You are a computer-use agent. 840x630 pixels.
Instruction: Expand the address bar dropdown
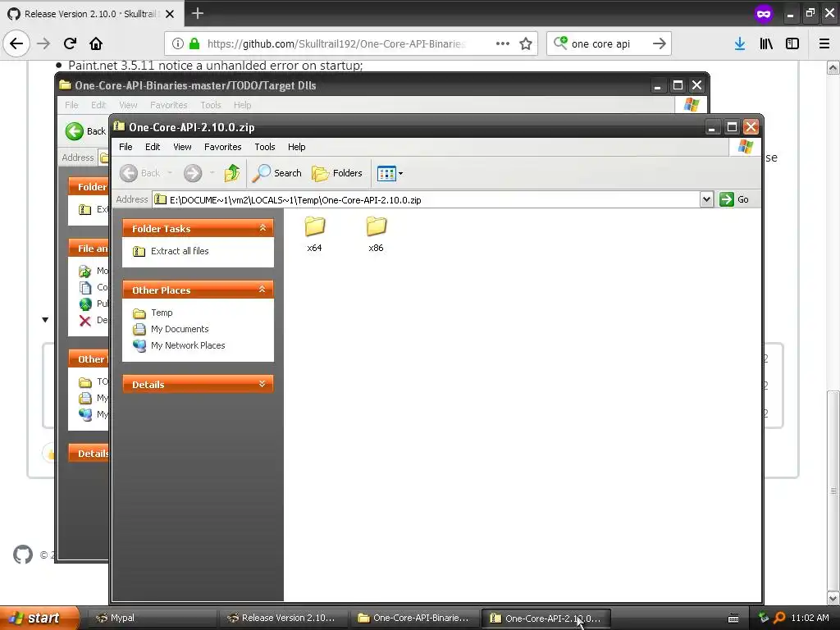706,199
